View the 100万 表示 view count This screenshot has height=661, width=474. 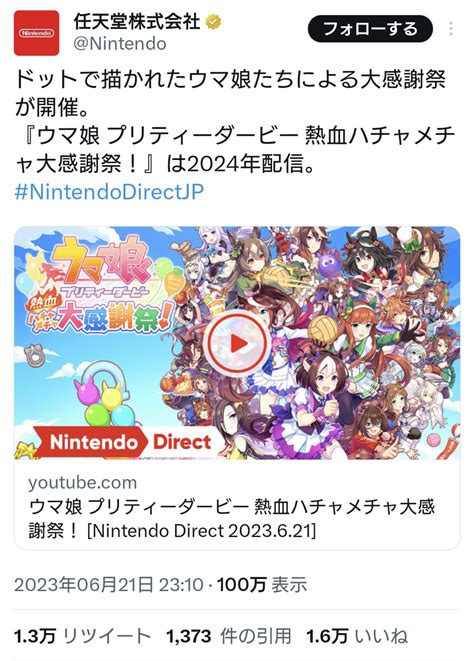tap(262, 585)
